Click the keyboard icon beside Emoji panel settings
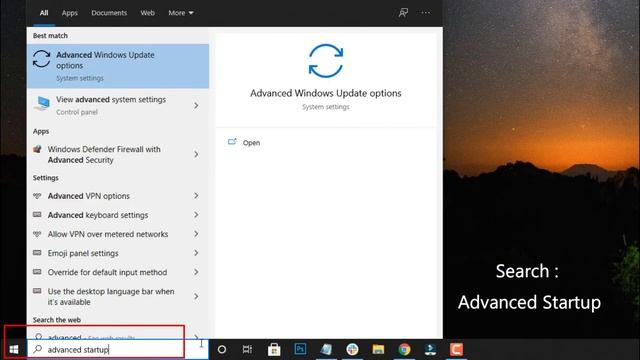 click(x=37, y=253)
